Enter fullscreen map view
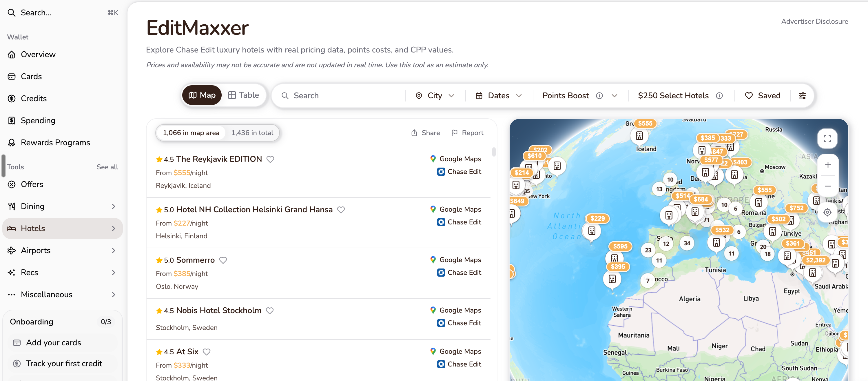Image resolution: width=868 pixels, height=381 pixels. coord(827,139)
